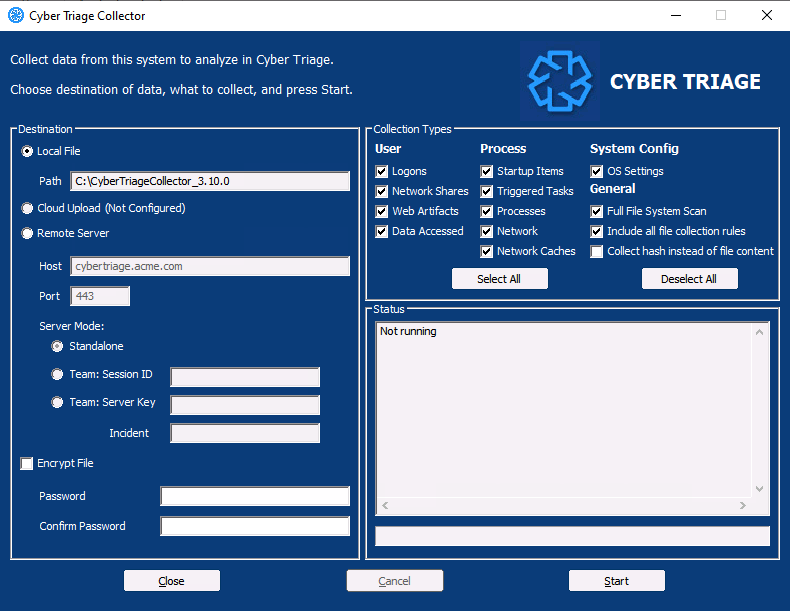Click the Select All button
The height and width of the screenshot is (611, 790).
pos(499,279)
